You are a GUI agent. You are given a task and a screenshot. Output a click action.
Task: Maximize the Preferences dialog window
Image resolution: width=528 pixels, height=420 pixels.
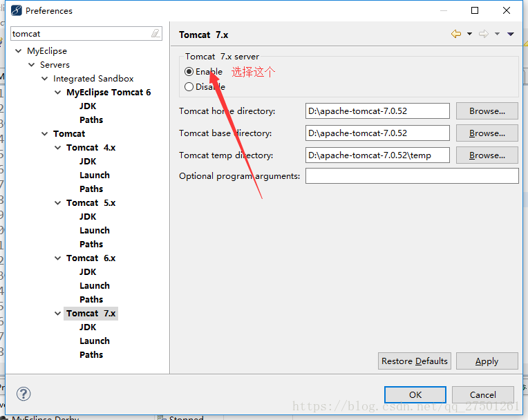coord(475,10)
